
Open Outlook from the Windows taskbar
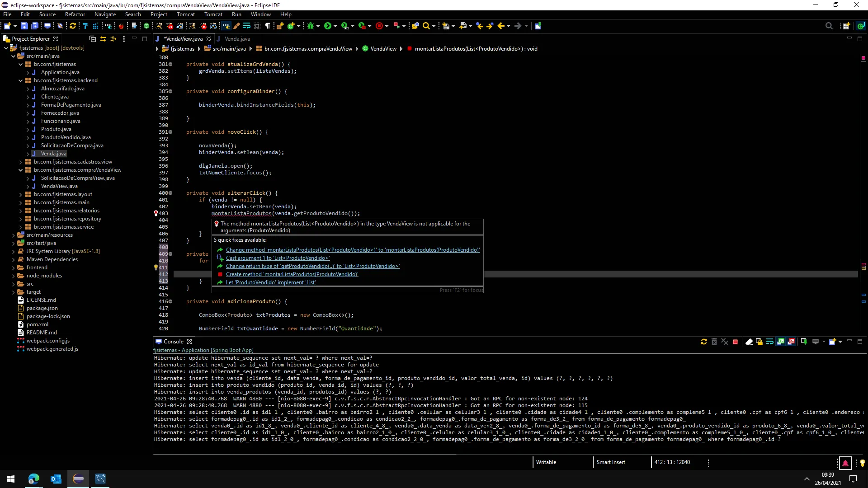click(56, 479)
